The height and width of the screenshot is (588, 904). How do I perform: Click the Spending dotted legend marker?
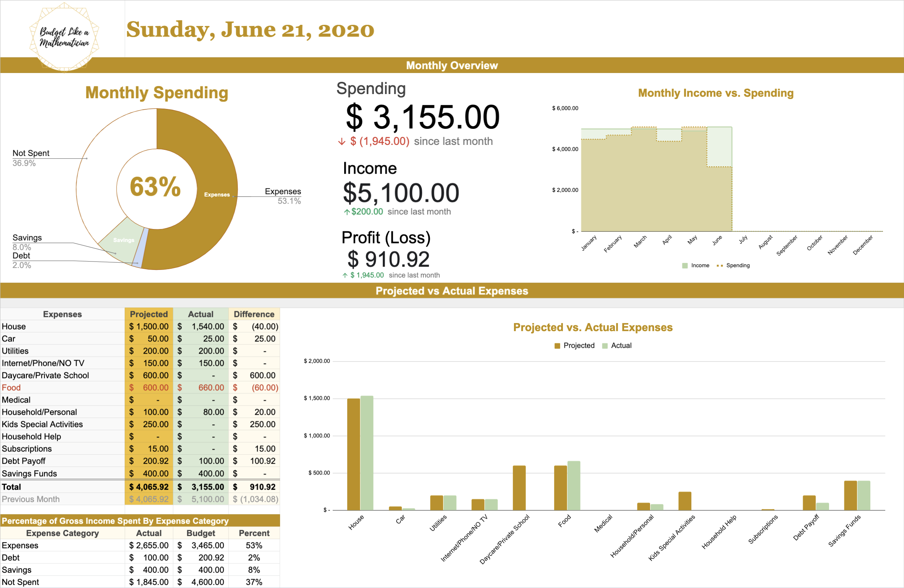coord(720,265)
